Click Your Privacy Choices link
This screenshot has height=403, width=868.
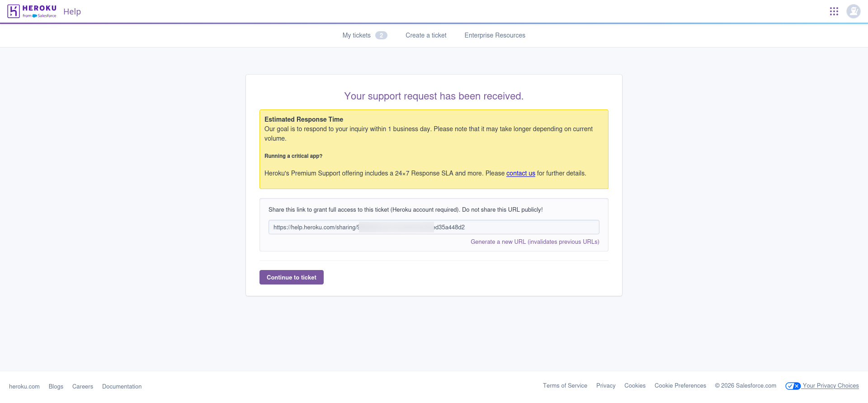click(830, 386)
